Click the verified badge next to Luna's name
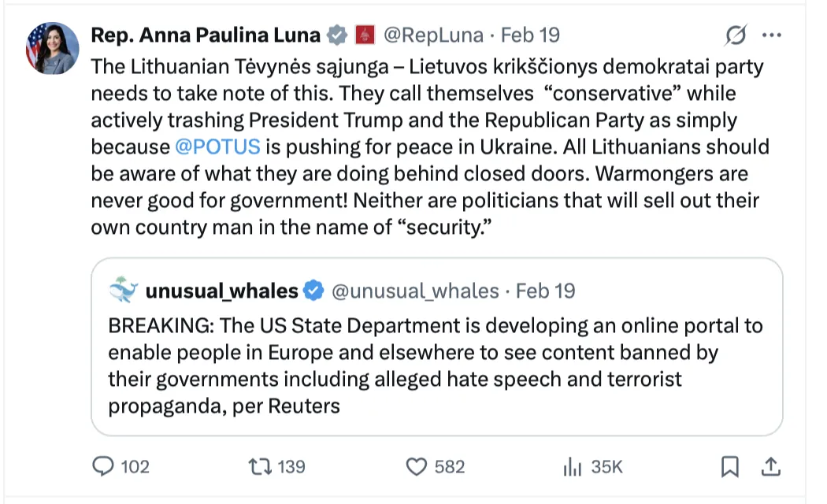 pos(337,35)
